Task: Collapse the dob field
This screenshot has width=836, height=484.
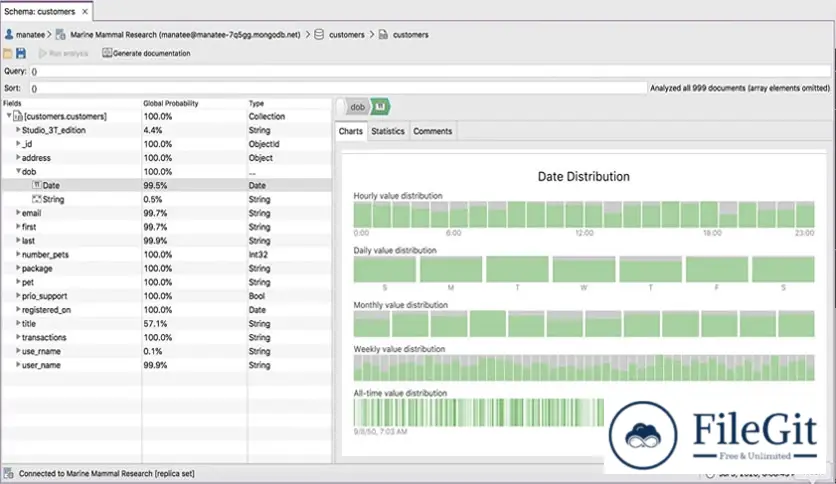Action: pyautogui.click(x=18, y=171)
